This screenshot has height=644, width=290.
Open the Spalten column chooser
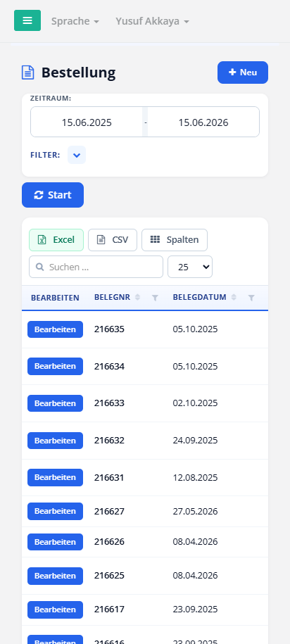(175, 240)
